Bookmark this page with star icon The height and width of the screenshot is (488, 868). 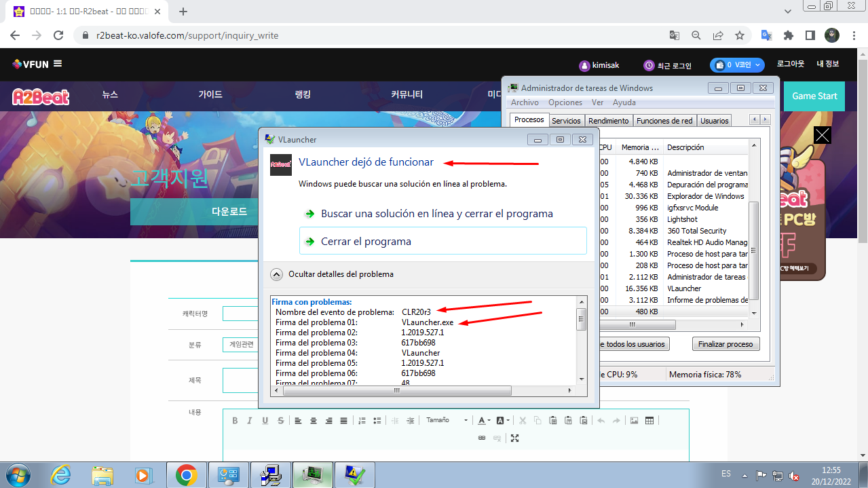[x=740, y=35]
